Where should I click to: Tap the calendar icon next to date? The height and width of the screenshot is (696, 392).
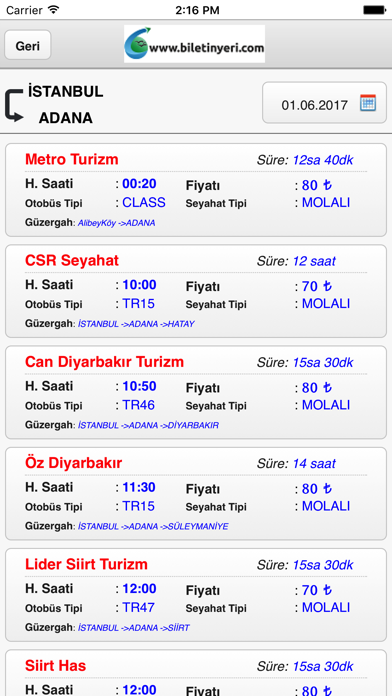pos(368,103)
